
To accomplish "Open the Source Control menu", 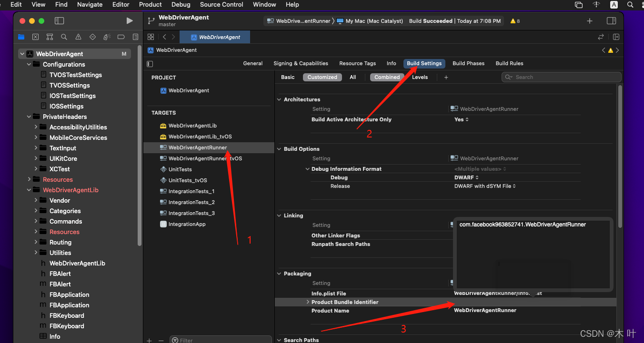I will (221, 5).
